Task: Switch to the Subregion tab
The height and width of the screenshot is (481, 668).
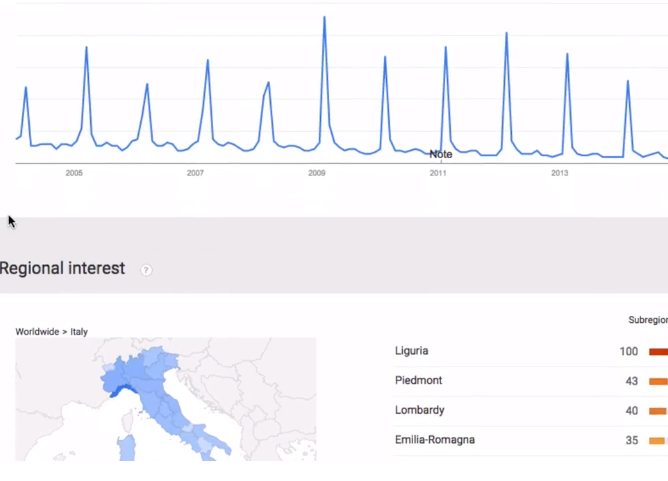Action: [x=648, y=320]
